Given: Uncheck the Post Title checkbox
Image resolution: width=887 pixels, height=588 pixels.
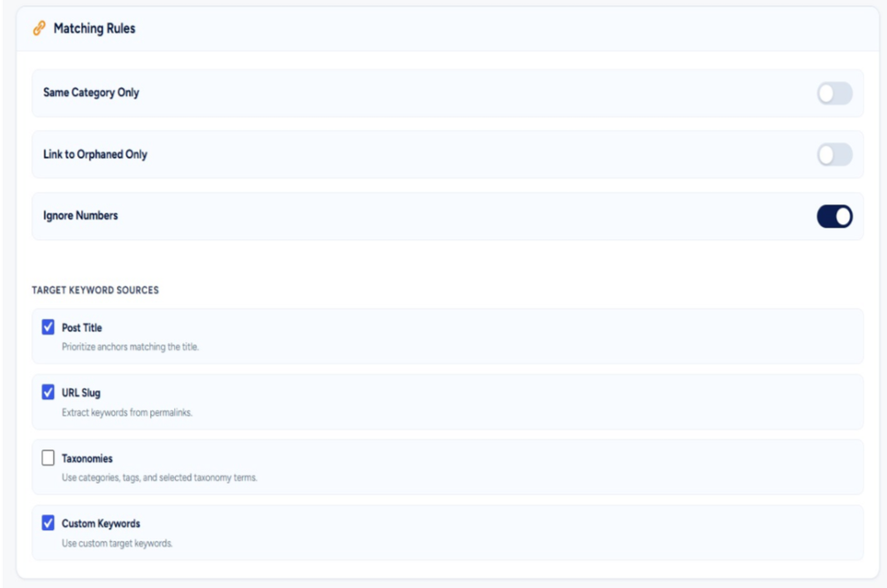Looking at the screenshot, I should pyautogui.click(x=49, y=326).
